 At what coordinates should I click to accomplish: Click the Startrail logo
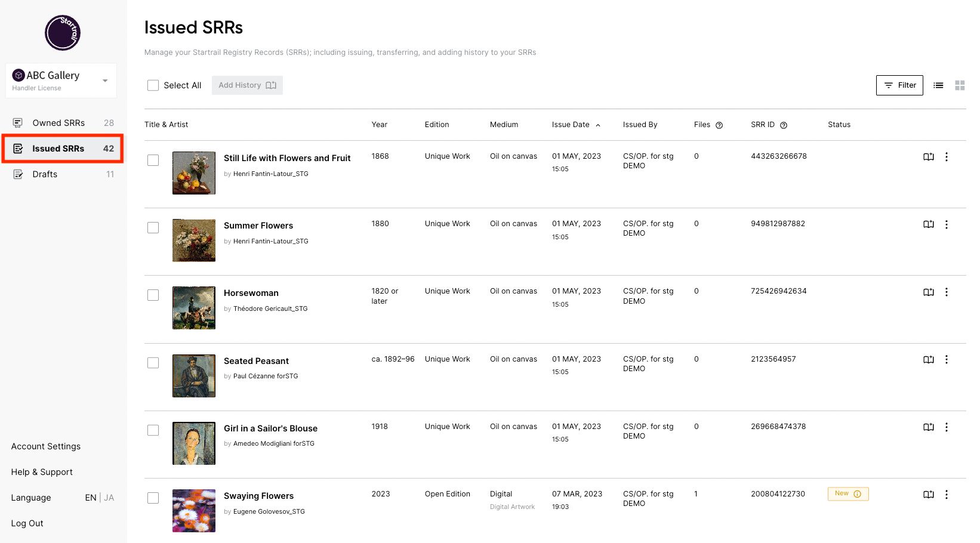point(63,33)
